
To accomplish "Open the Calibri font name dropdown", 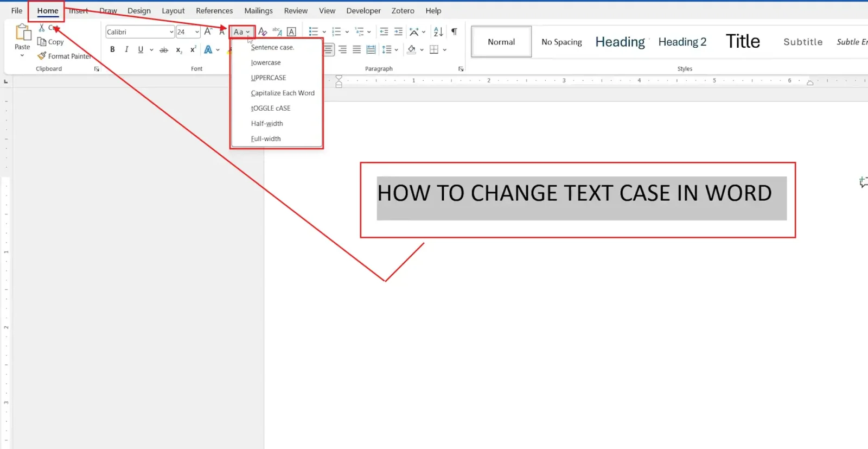I will point(171,32).
